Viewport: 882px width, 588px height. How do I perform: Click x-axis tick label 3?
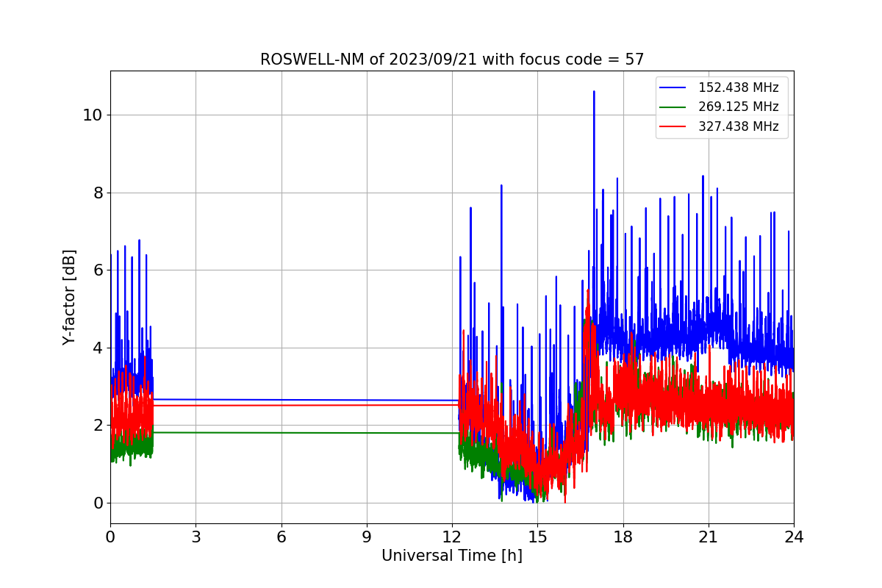point(196,537)
